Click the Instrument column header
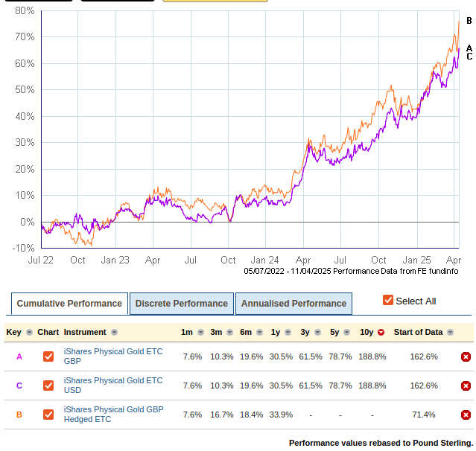Viewport: 476px width, 451px height. click(85, 333)
